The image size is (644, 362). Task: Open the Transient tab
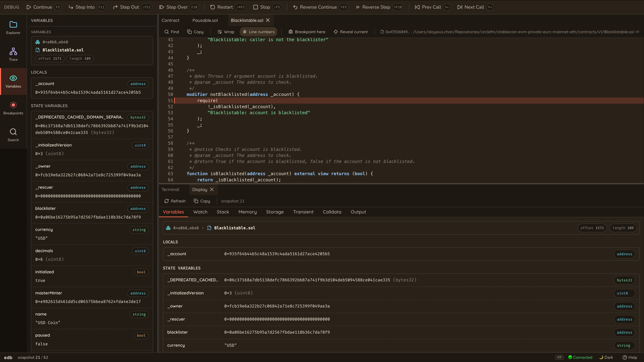(x=303, y=212)
